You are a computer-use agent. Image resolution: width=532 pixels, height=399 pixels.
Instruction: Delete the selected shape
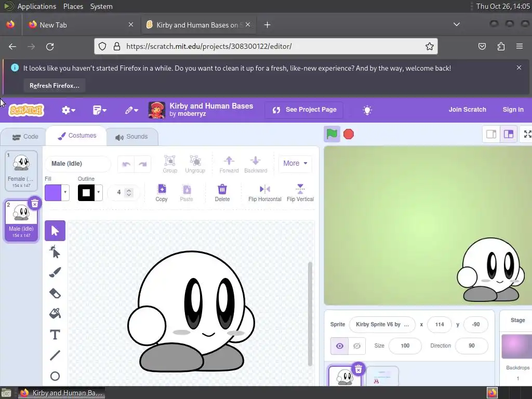[x=222, y=192]
